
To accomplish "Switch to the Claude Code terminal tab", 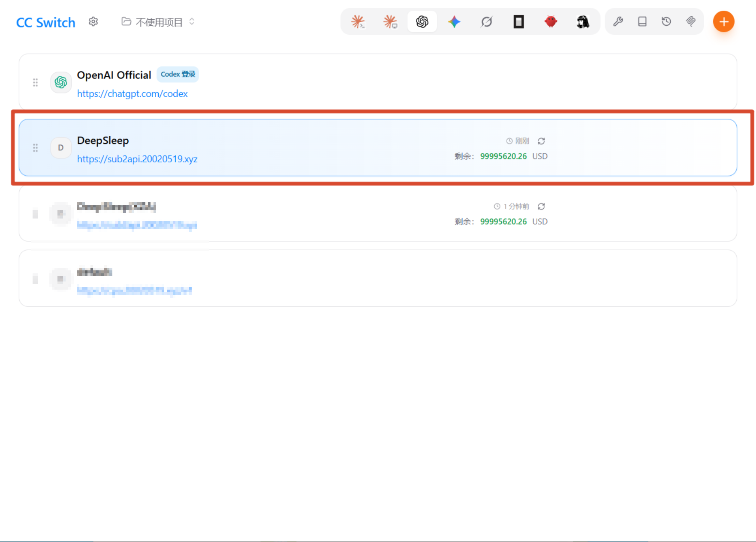I will click(358, 21).
